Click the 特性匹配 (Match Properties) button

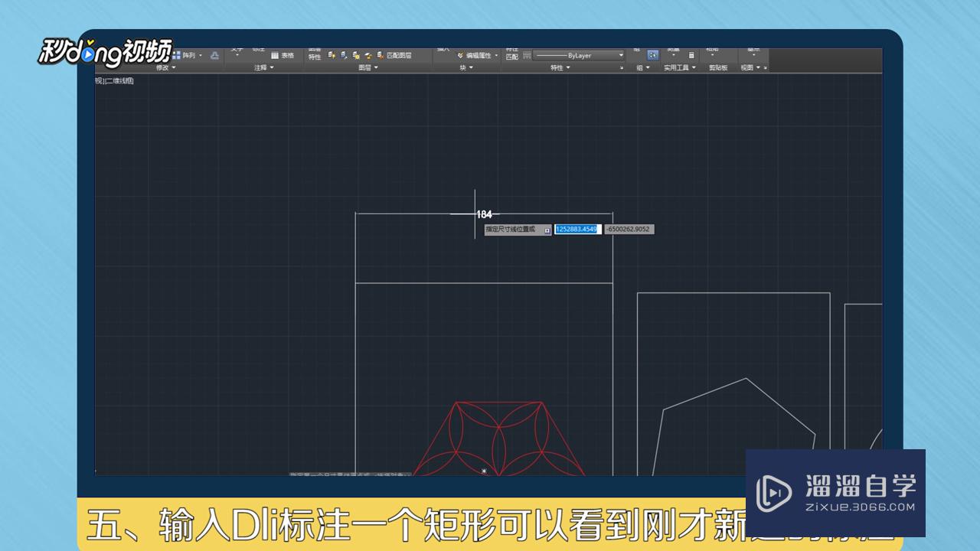(512, 53)
